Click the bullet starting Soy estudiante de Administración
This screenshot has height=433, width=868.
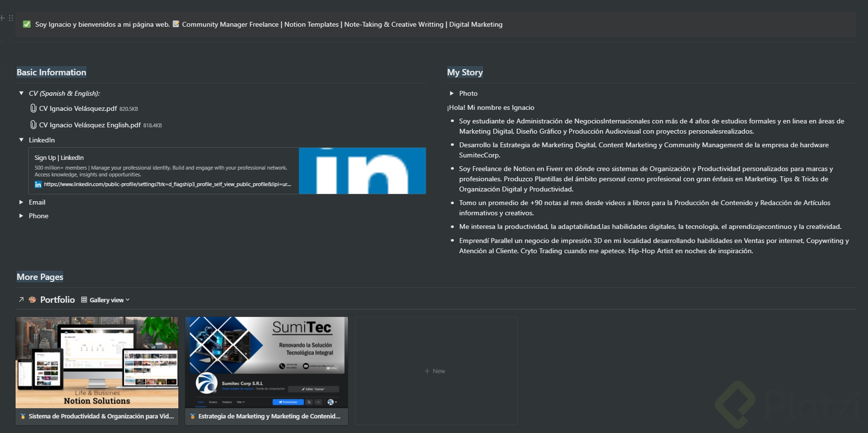pos(652,126)
